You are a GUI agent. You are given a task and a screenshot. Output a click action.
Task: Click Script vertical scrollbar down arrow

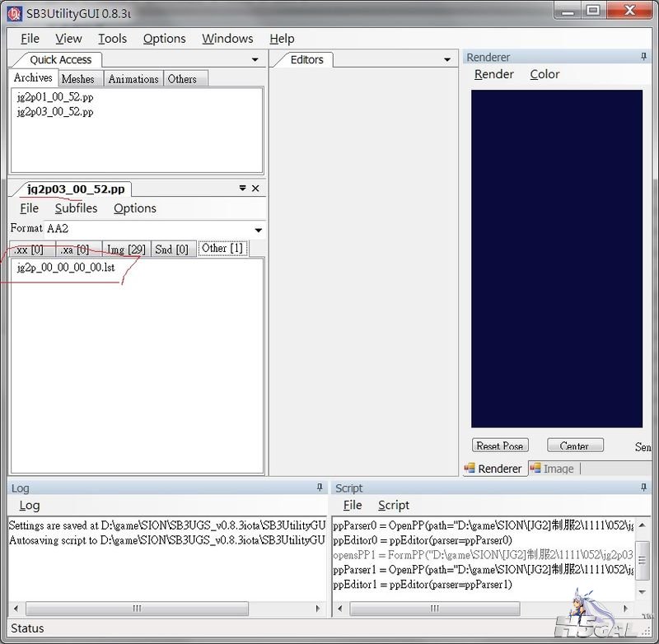[642, 592]
